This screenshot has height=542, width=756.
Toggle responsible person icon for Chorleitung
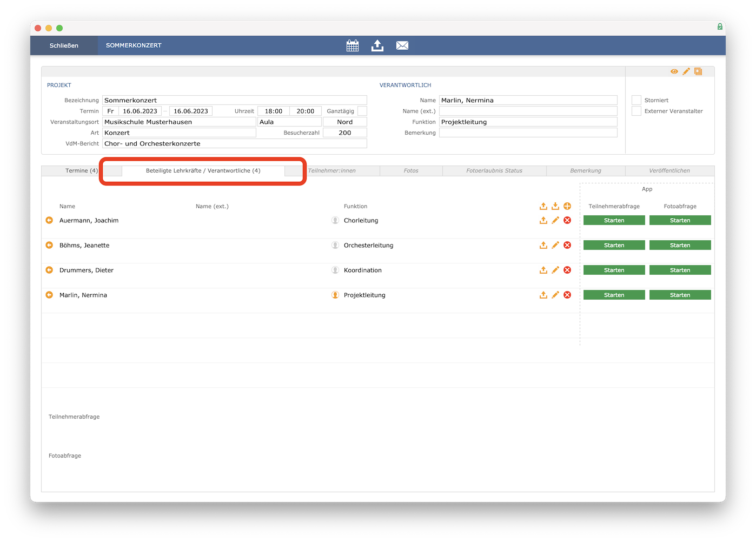point(335,220)
